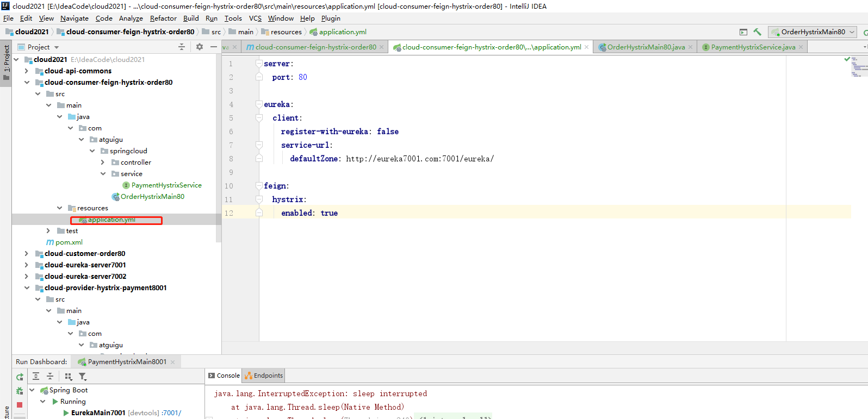Click the defaultZone URL value in editor
The image size is (868, 419).
[420, 159]
